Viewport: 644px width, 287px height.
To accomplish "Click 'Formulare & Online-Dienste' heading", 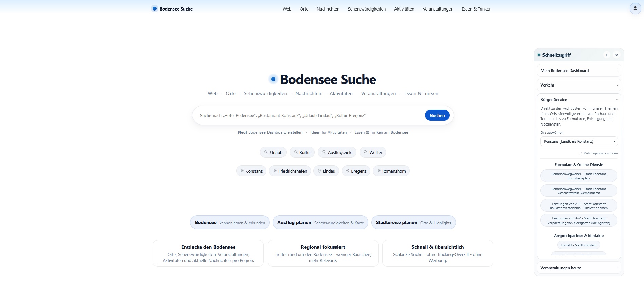I will (x=579, y=165).
